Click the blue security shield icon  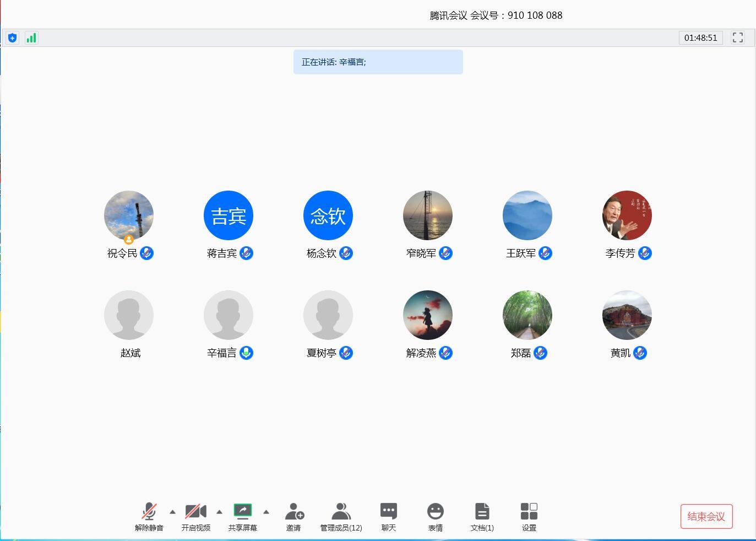12,38
